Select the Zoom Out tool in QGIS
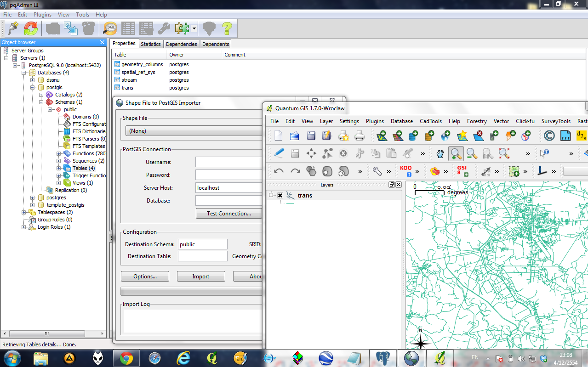 [x=471, y=153]
